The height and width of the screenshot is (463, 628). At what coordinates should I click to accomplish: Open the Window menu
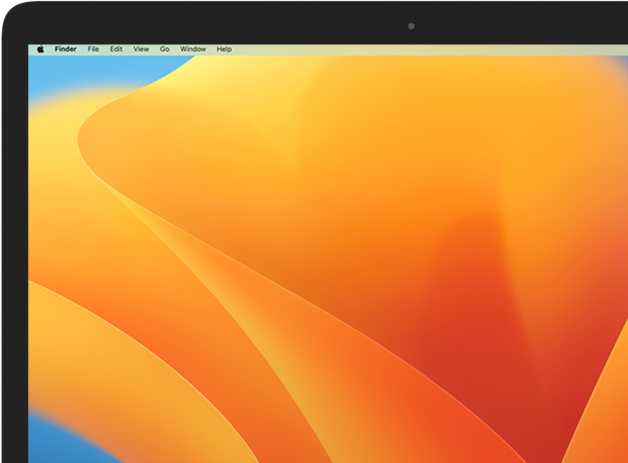point(193,49)
